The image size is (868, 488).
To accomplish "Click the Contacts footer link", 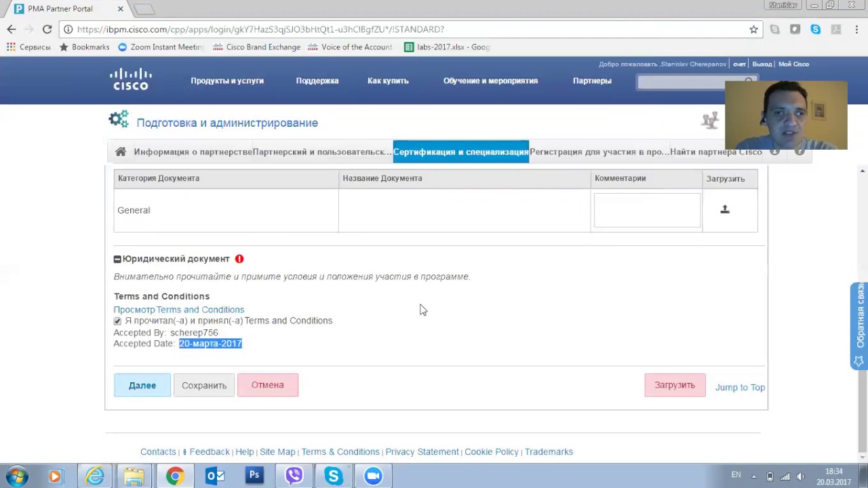I will pos(158,451).
